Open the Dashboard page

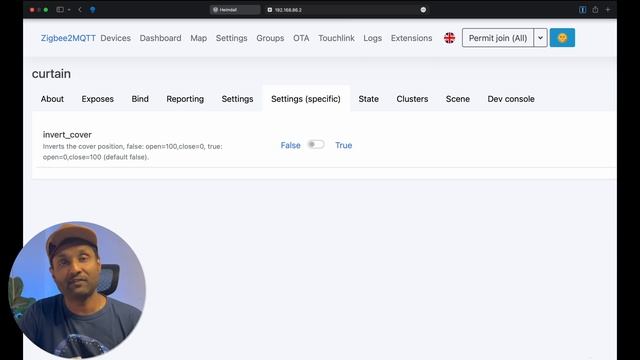point(160,38)
